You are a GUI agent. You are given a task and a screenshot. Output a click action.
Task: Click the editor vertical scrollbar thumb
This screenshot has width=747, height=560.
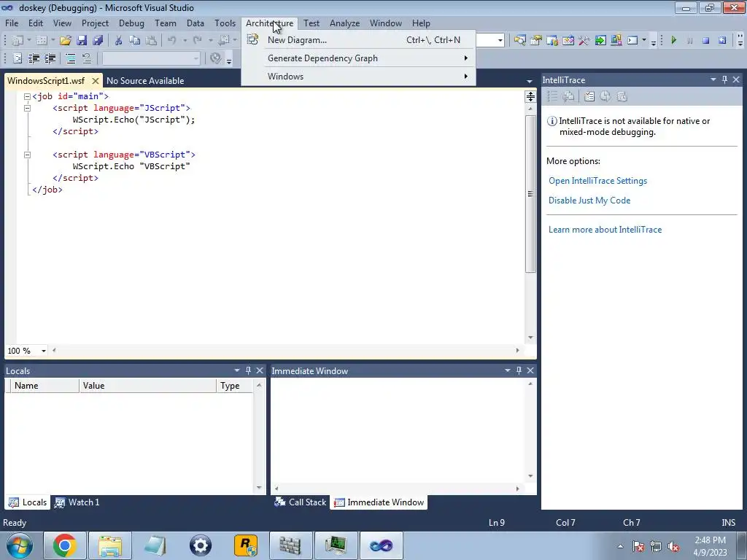coord(530,194)
